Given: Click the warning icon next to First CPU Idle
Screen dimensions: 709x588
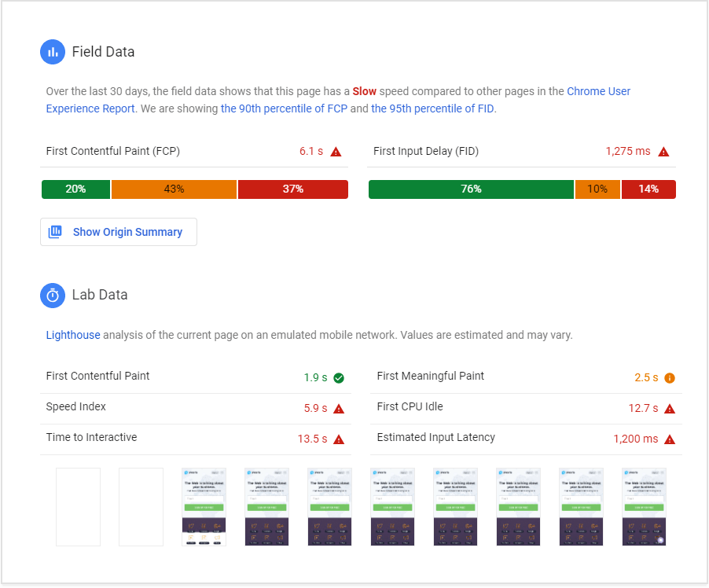Looking at the screenshot, I should (668, 408).
